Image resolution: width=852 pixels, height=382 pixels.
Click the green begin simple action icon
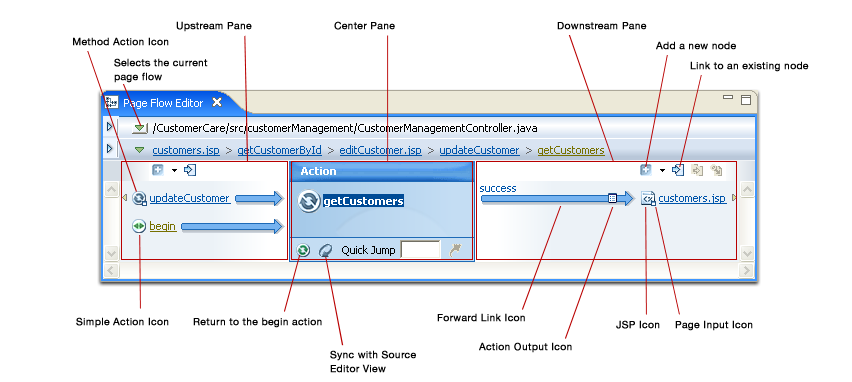pyautogui.click(x=139, y=226)
